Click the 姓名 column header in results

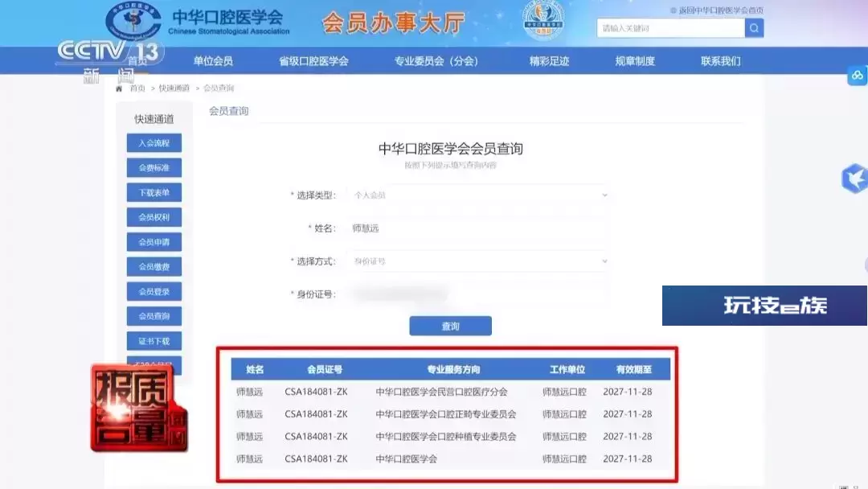point(256,369)
